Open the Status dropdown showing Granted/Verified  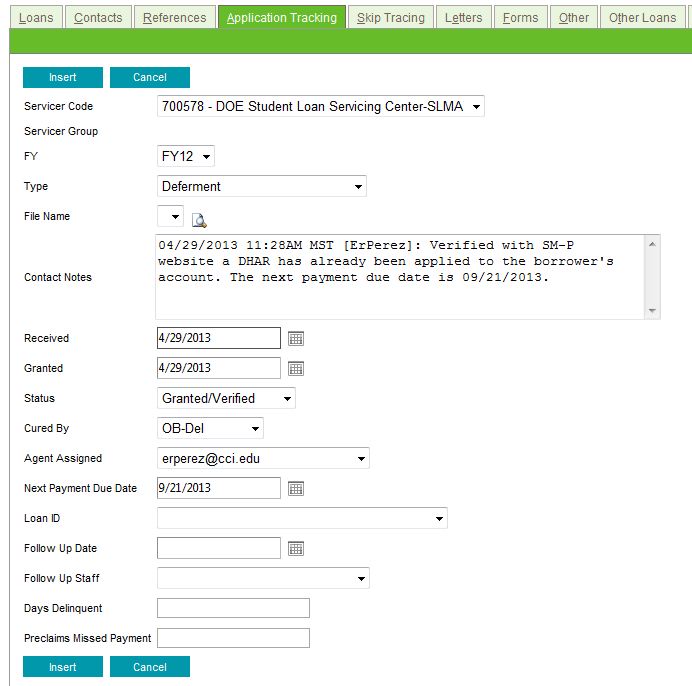click(x=226, y=398)
